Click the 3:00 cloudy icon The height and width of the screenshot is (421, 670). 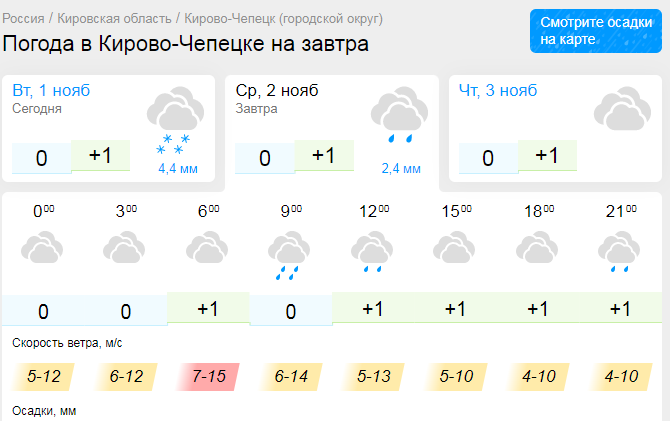pos(126,248)
